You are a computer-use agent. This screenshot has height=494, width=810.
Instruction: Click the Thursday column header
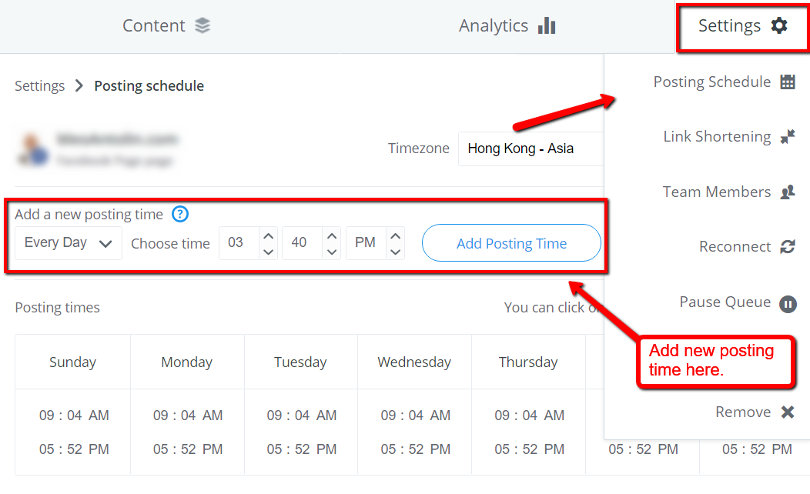click(528, 362)
